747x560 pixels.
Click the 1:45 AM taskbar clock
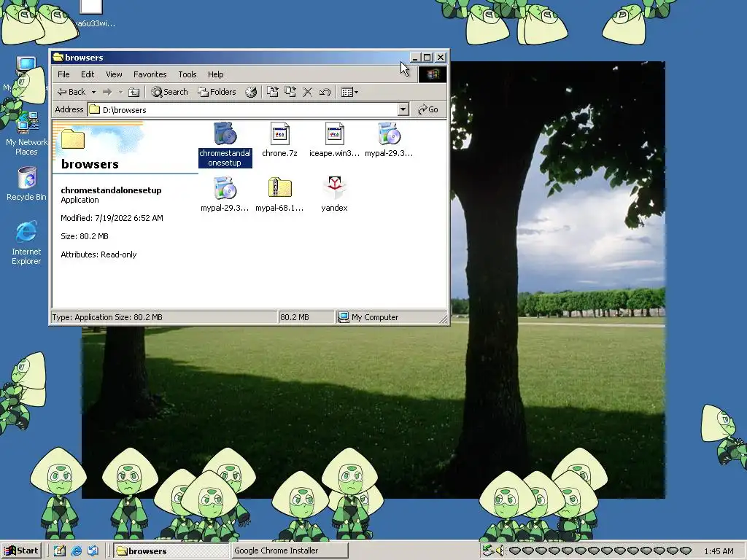pyautogui.click(x=719, y=551)
